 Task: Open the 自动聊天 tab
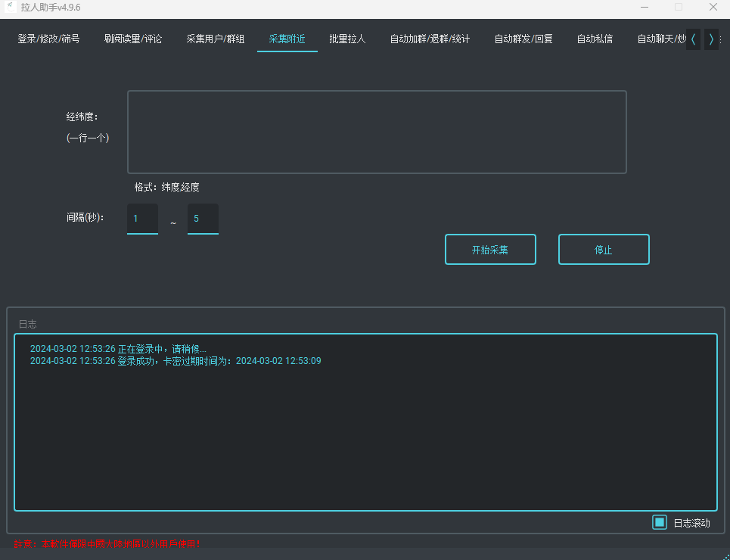click(660, 39)
